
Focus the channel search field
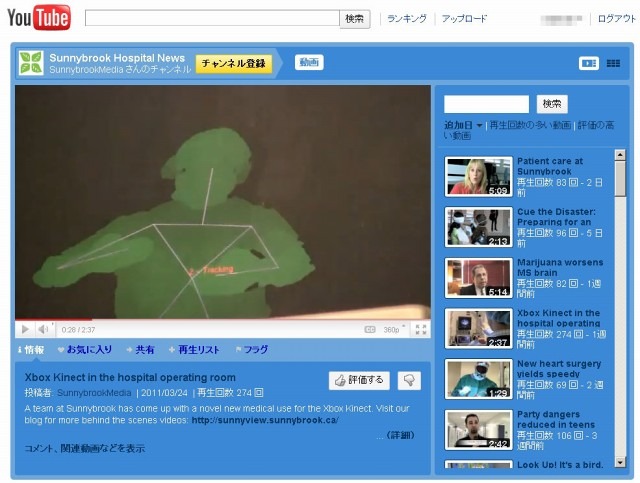click(487, 104)
